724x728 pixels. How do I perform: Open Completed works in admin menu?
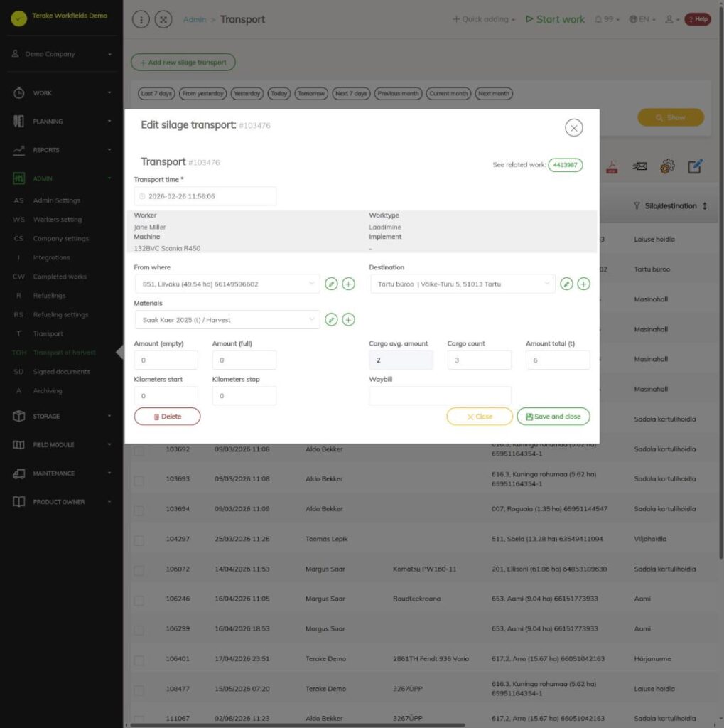click(x=60, y=277)
